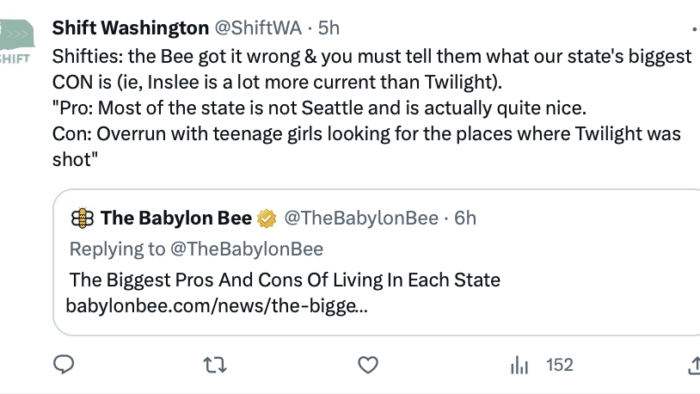
Task: Open the more options ellipsis menu
Action: 695,29
